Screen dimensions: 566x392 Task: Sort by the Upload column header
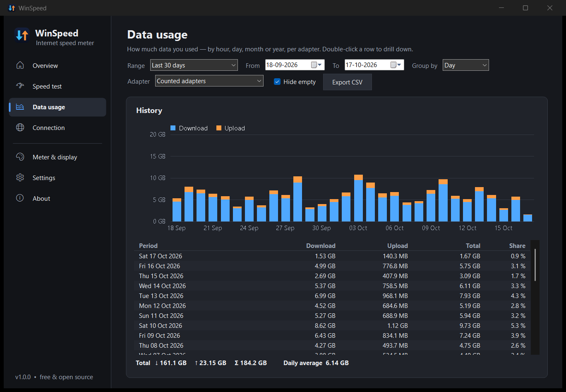pos(398,245)
